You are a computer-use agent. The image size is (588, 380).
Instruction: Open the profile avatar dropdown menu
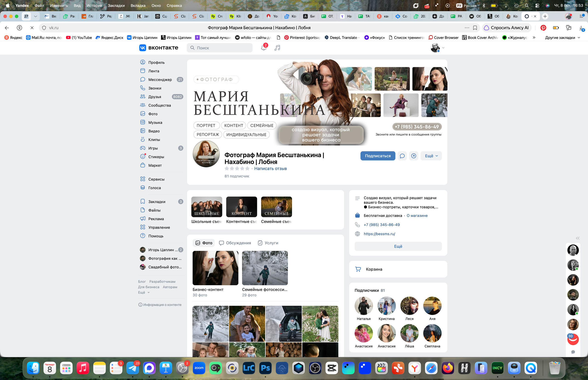tap(437, 48)
